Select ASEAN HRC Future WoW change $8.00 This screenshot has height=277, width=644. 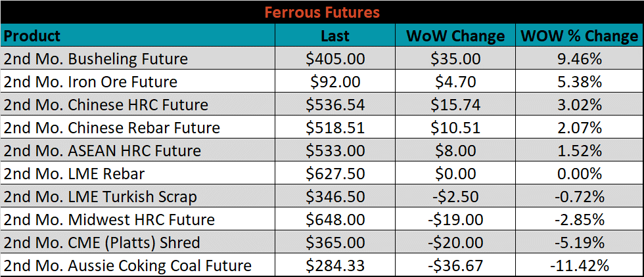point(455,150)
